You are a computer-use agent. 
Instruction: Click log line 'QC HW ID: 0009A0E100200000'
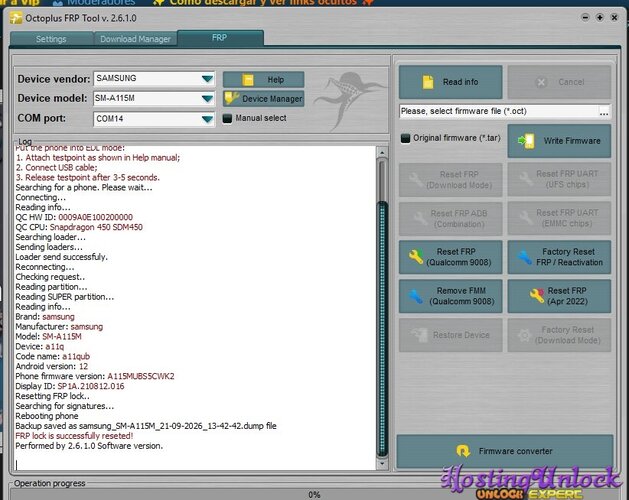pos(74,217)
